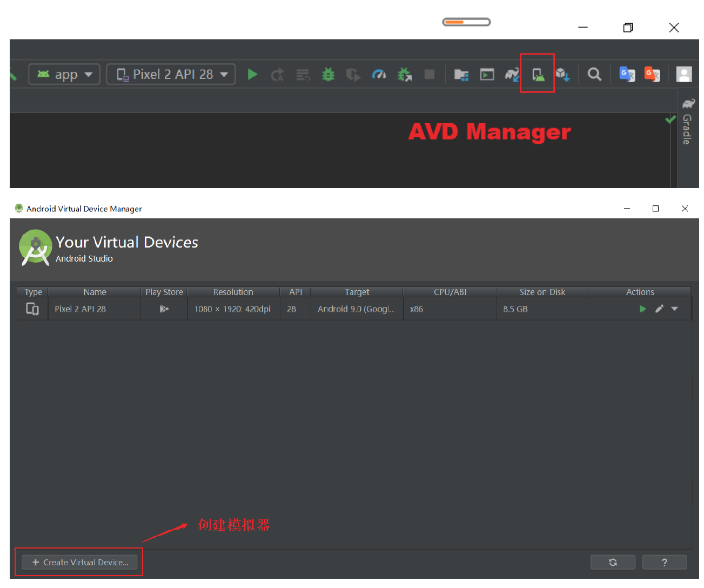Minimize the Android Virtual Device Manager window
This screenshot has height=588, width=704.
click(x=627, y=209)
